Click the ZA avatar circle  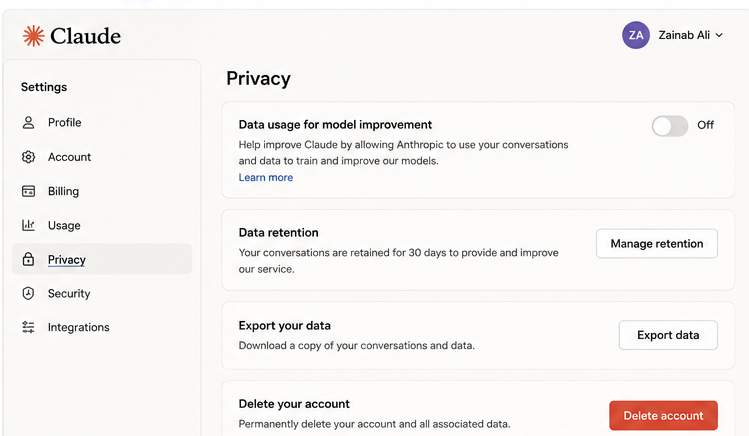(x=636, y=35)
